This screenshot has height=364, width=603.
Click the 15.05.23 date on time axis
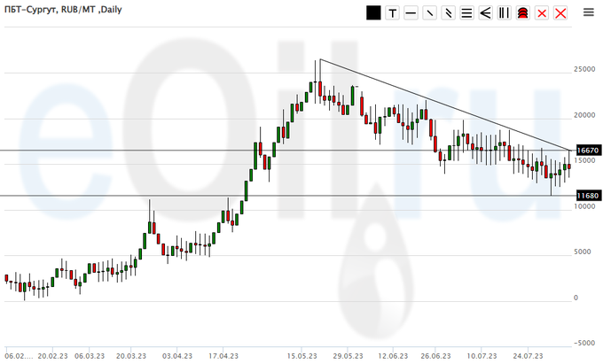tap(303, 355)
